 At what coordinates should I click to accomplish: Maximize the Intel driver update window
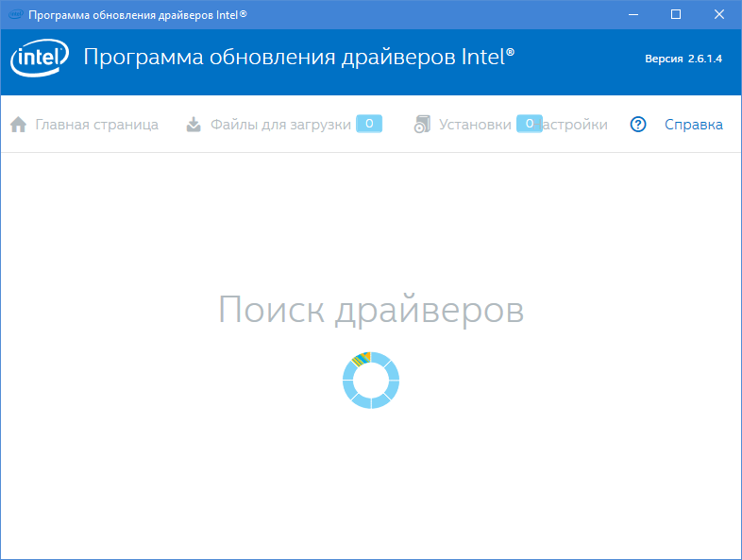coord(676,15)
